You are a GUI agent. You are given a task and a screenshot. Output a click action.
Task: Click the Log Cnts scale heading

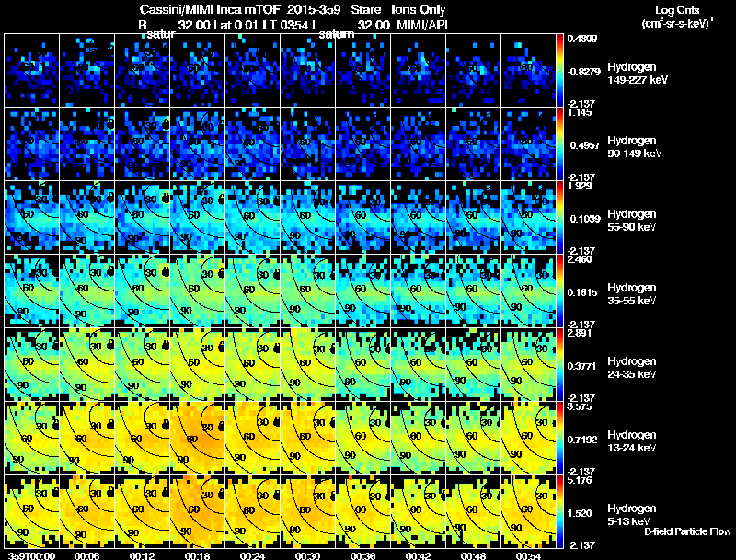pos(677,11)
